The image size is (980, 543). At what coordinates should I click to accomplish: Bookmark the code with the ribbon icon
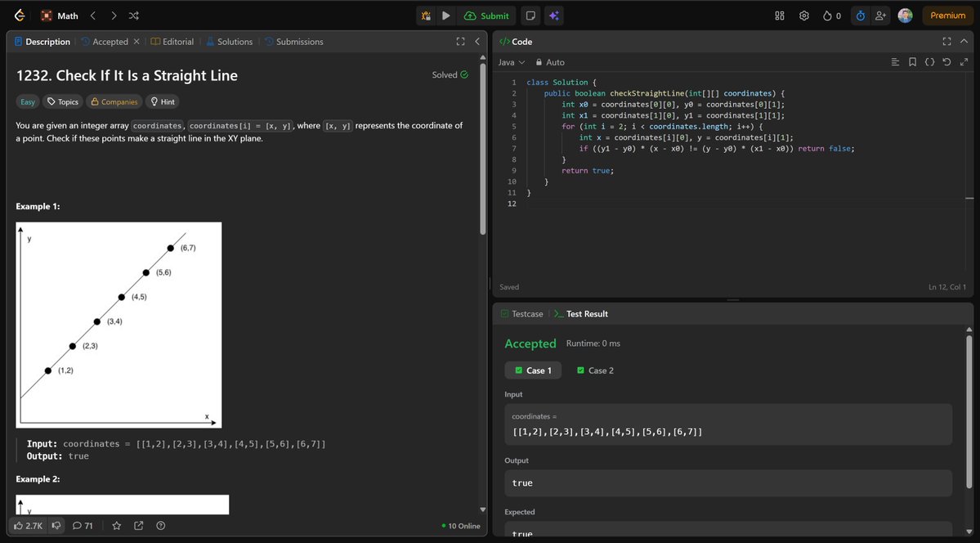click(x=912, y=62)
